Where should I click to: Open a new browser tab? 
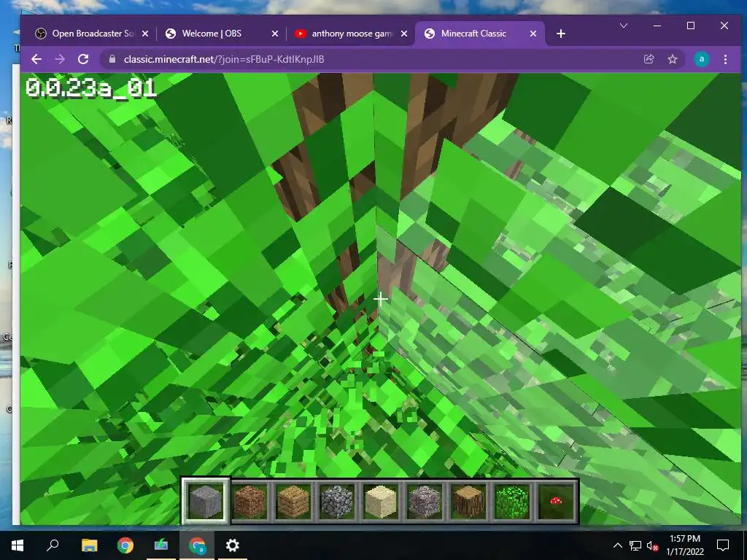561,34
